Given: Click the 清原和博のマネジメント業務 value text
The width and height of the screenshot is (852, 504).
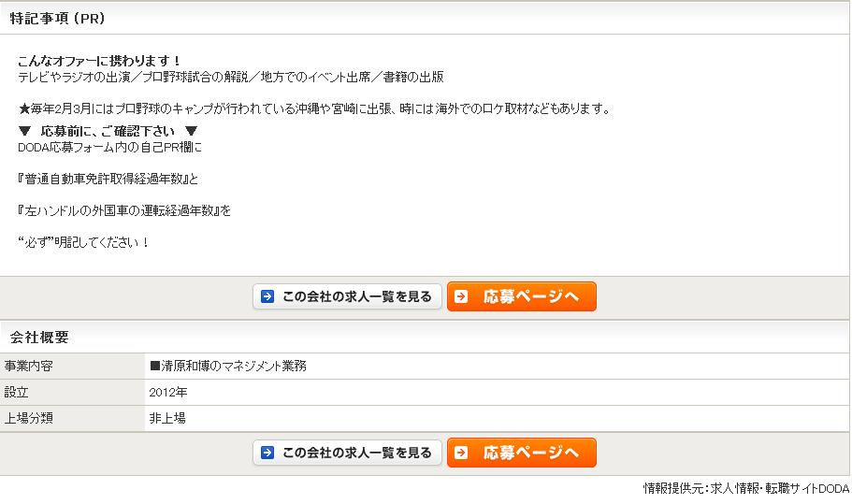Looking at the screenshot, I should click(227, 367).
